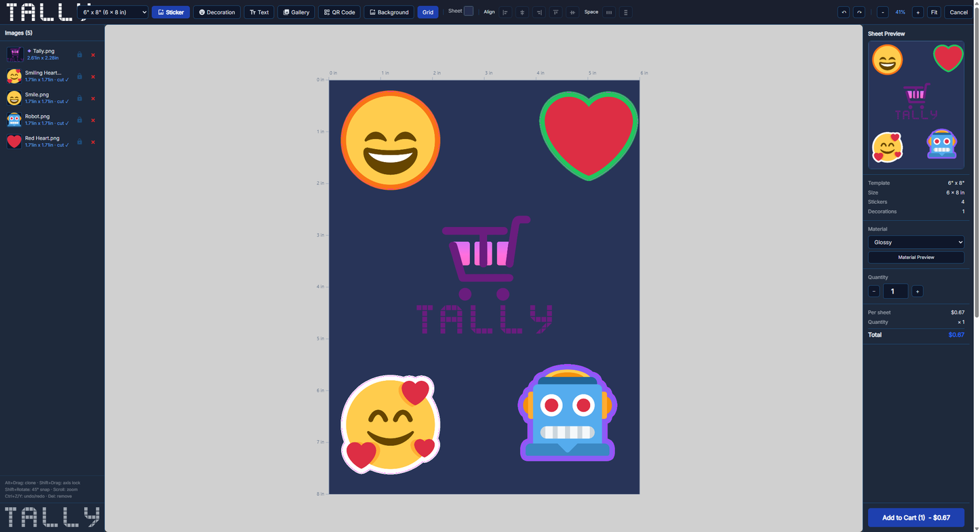This screenshot has width=980, height=532.
Task: Open the Sheet color swatch
Action: point(469,11)
